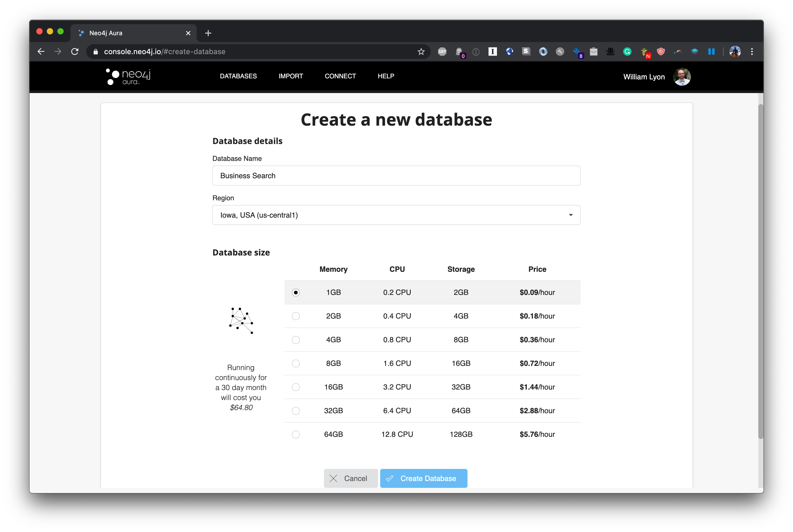
Task: Open the Chrome profile avatar
Action: (x=735, y=52)
